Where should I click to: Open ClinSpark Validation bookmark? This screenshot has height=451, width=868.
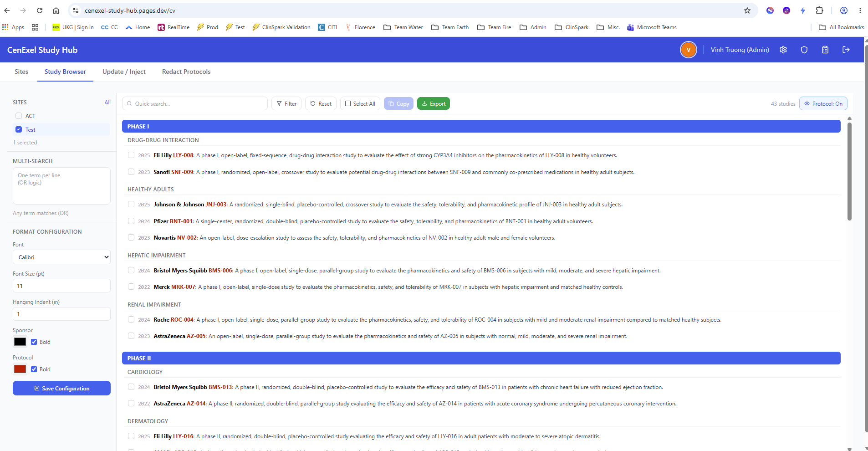pyautogui.click(x=281, y=27)
